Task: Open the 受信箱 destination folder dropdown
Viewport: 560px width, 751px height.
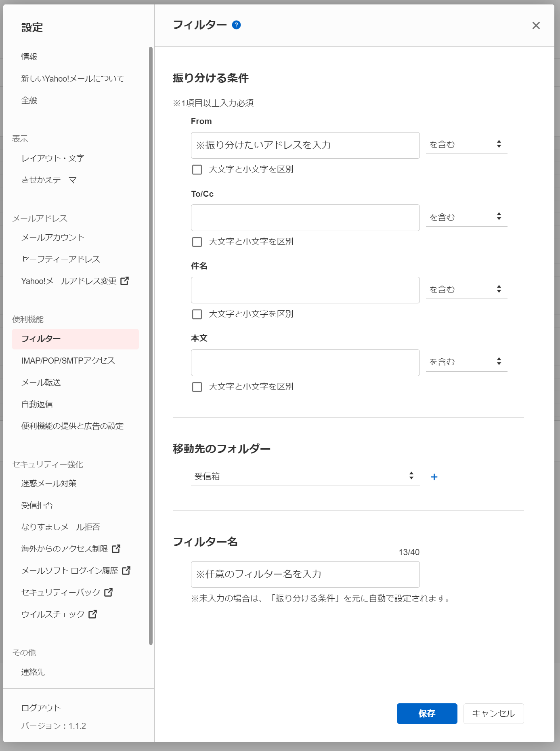Action: coord(305,476)
